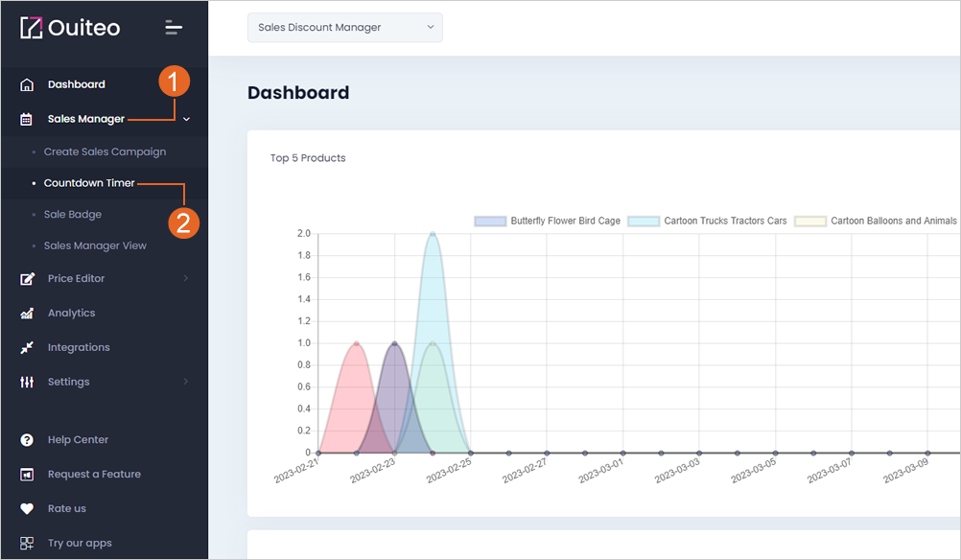The width and height of the screenshot is (961, 560).
Task: Collapse the Sales Manager submenu chevron
Action: [186, 119]
